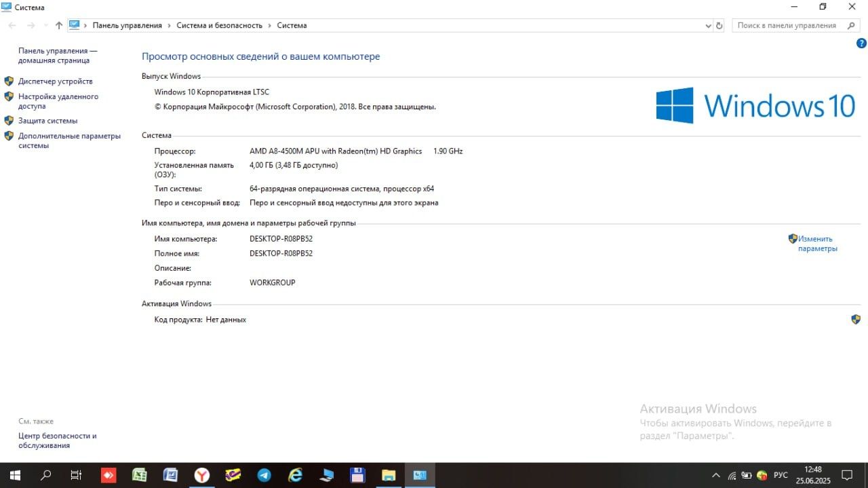Image resolution: width=868 pixels, height=488 pixels.
Task: Click the chevron before Панель управления breadcrumb
Action: (85, 25)
